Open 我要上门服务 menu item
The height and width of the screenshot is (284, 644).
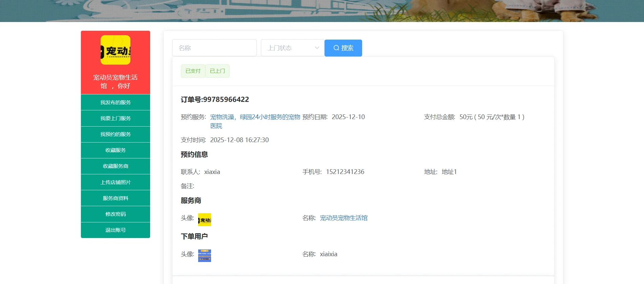point(116,118)
